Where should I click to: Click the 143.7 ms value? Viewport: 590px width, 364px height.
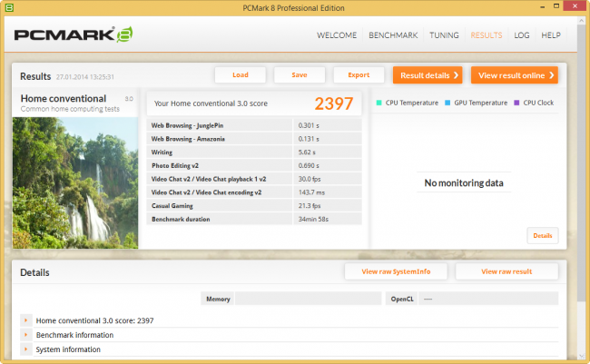coord(311,192)
